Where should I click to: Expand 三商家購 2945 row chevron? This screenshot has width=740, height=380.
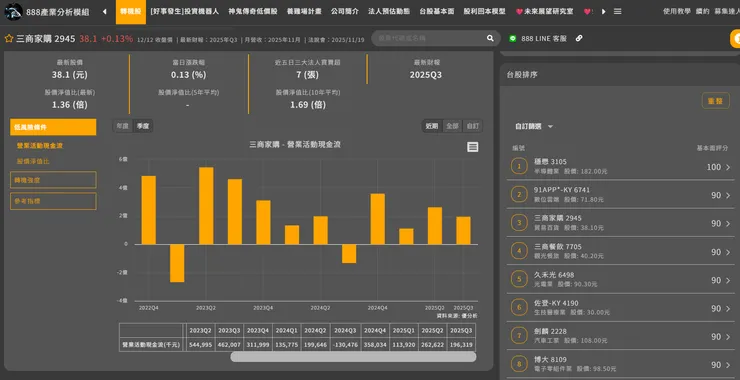(x=728, y=224)
